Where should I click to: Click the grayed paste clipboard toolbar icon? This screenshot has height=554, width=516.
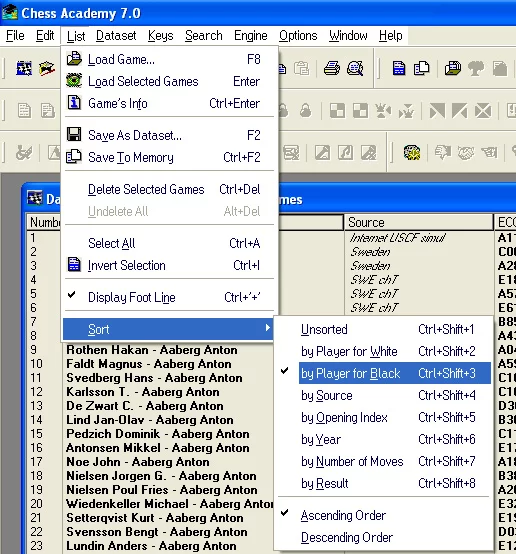coord(301,68)
